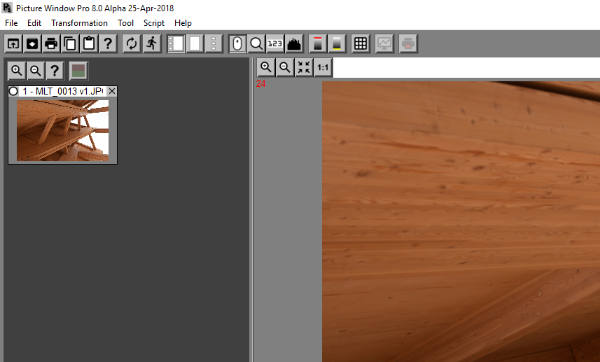This screenshot has height=362, width=600.
Task: Open the histogram tool icon
Action: [x=294, y=44]
